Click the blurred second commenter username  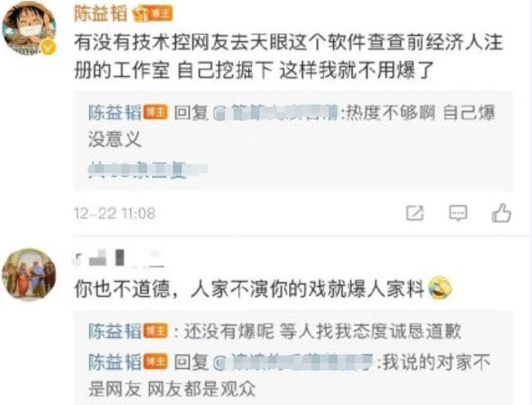point(117,259)
